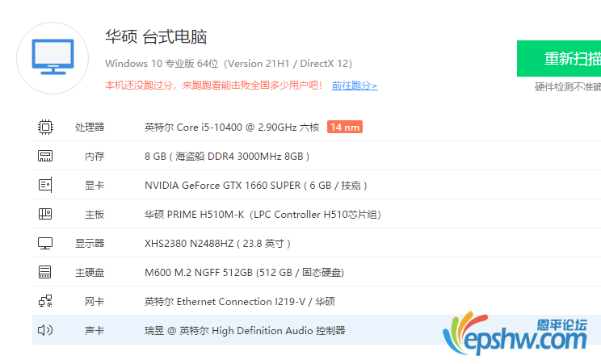601x364 pixels.
Task: Click the XHS2380 N2488HZ monitor text
Action: click(x=218, y=243)
